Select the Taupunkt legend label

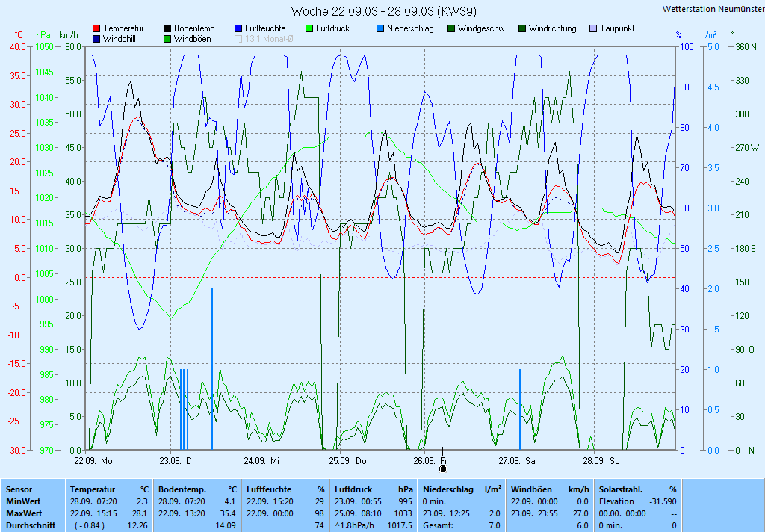[x=617, y=28]
